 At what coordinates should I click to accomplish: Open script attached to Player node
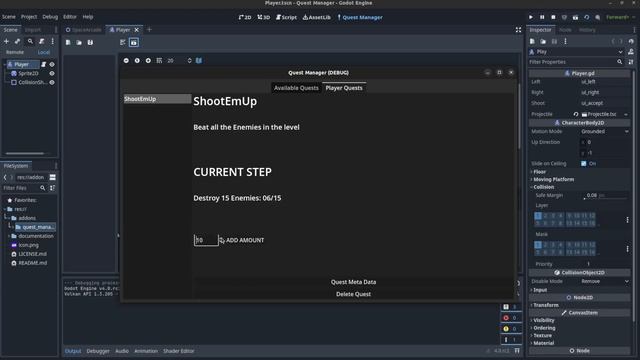pyautogui.click(x=44, y=64)
